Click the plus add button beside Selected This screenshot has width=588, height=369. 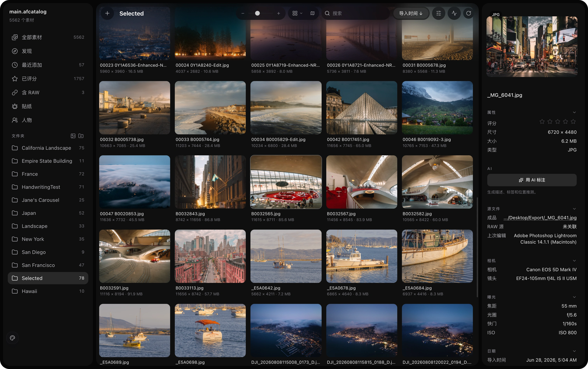click(107, 13)
